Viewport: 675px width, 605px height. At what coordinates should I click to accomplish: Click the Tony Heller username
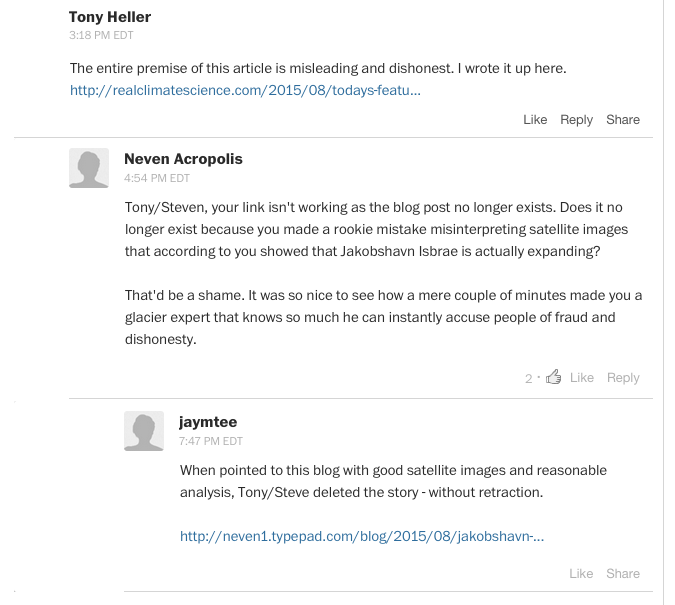[x=110, y=17]
